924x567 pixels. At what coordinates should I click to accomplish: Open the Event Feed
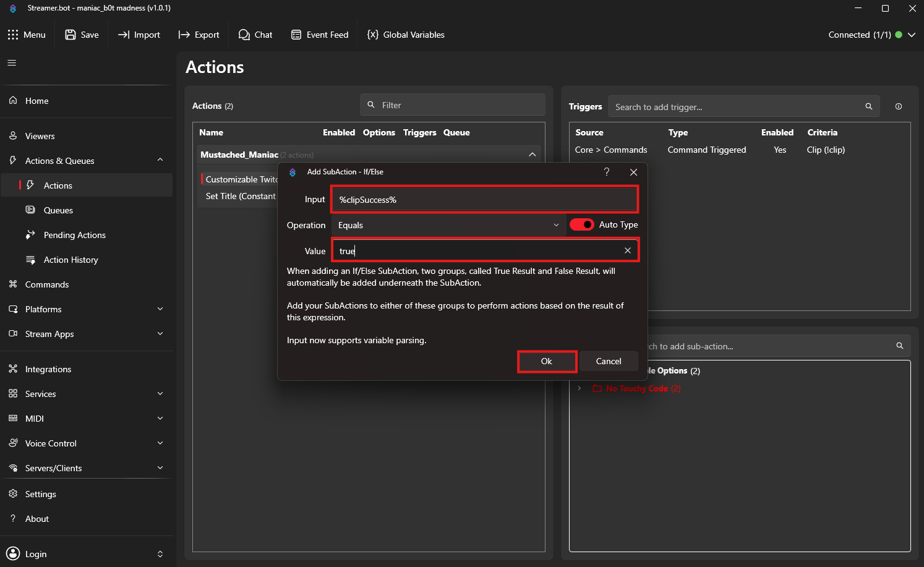point(320,35)
